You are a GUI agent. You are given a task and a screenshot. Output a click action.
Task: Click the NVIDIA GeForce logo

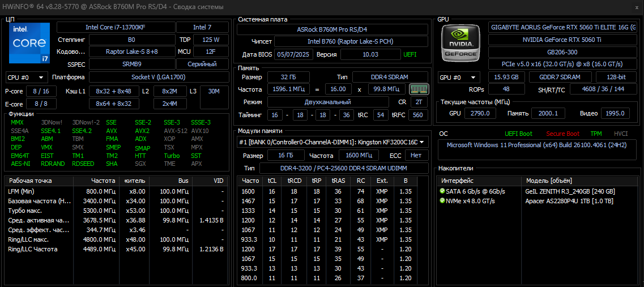coord(459,42)
